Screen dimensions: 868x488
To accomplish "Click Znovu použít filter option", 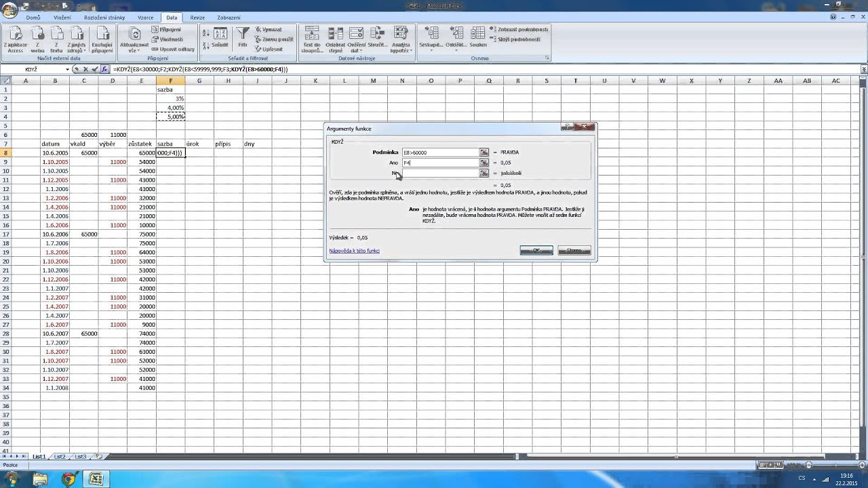I will pyautogui.click(x=274, y=39).
